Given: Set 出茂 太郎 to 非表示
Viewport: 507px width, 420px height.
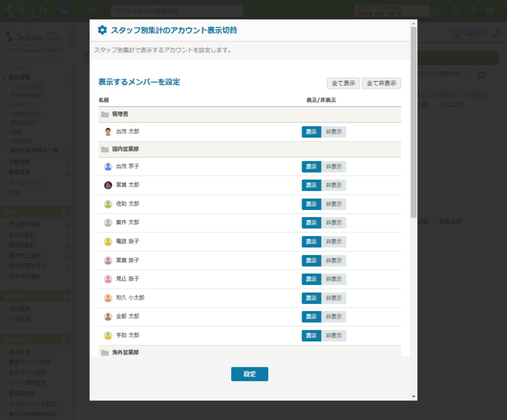Looking at the screenshot, I should coord(334,132).
